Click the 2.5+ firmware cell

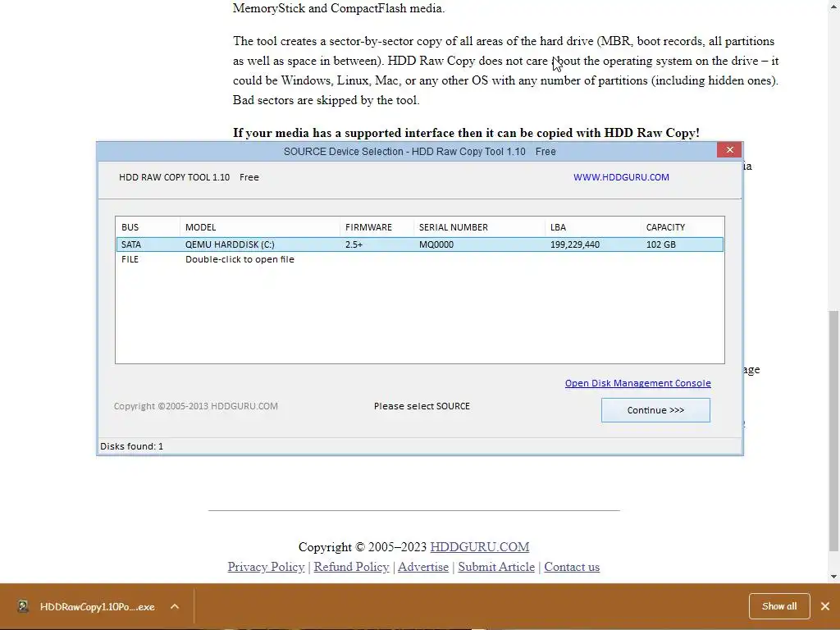pyautogui.click(x=354, y=244)
